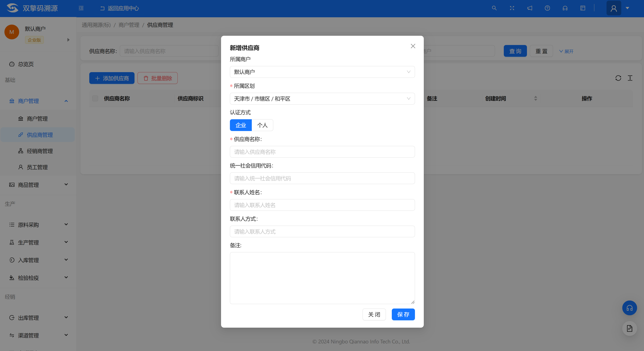The image size is (644, 351).
Task: Open the 所属区划 cascader dropdown
Action: tap(322, 99)
